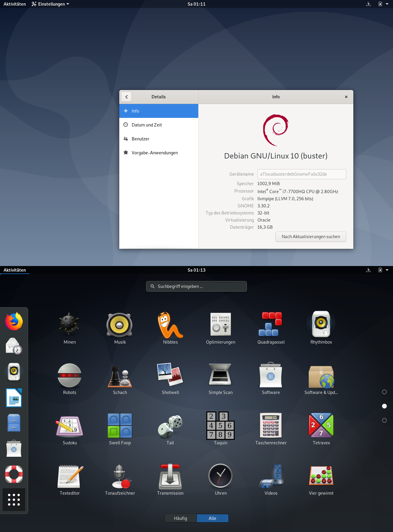The image size is (393, 532).
Task: Expand the Einstellungen app menu
Action: (x=50, y=4)
